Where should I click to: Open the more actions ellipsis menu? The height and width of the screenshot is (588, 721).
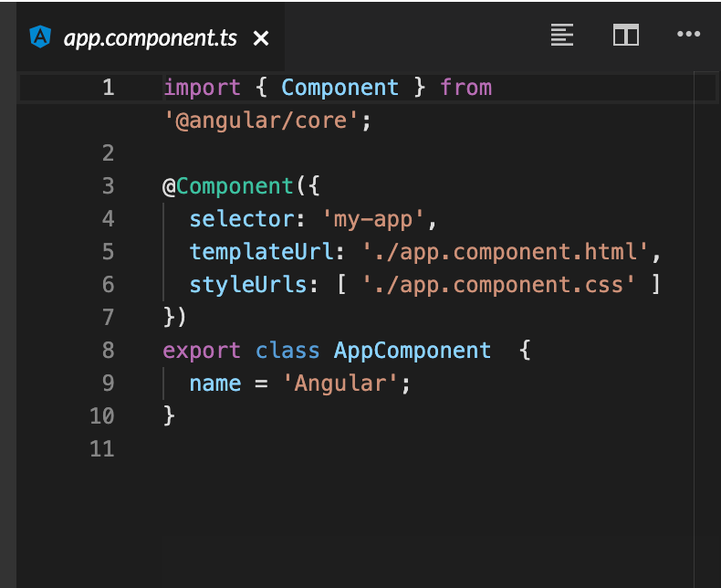688,34
